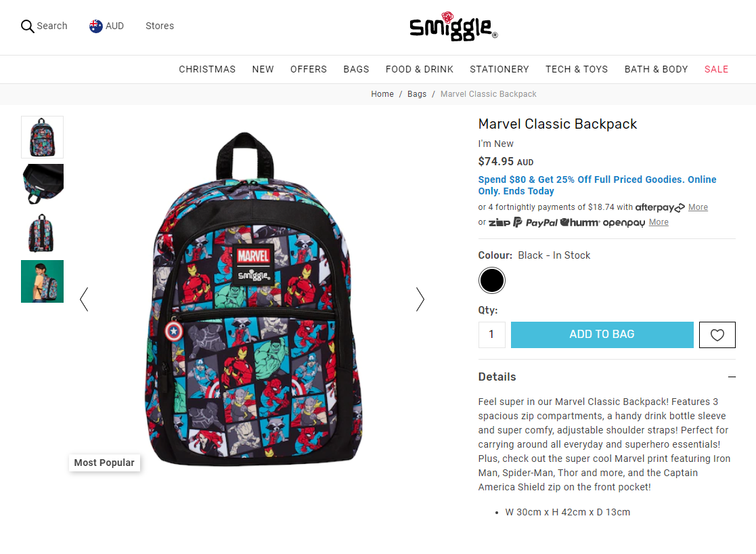Click the Australian flag currency icon
This screenshot has width=756, height=554.
[x=96, y=26]
